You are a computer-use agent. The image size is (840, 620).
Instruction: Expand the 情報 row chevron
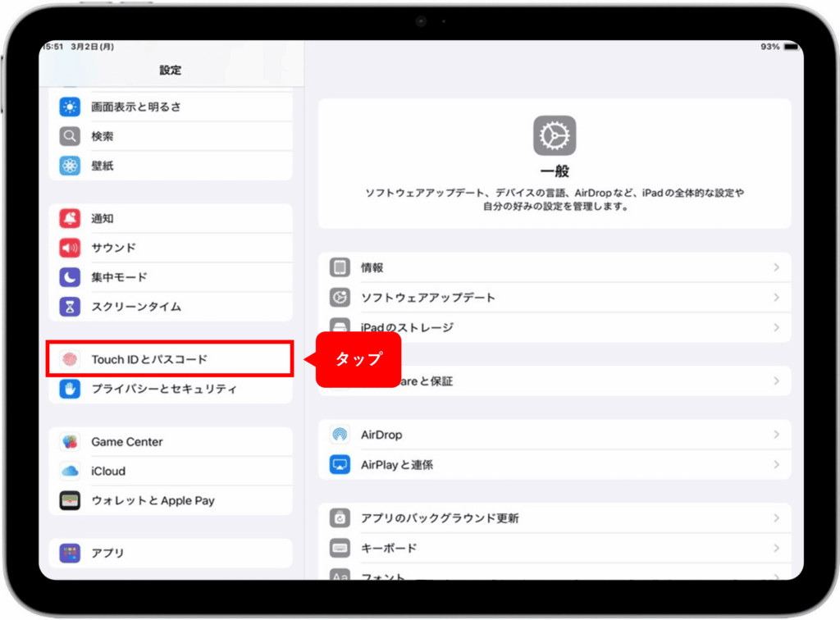(775, 268)
